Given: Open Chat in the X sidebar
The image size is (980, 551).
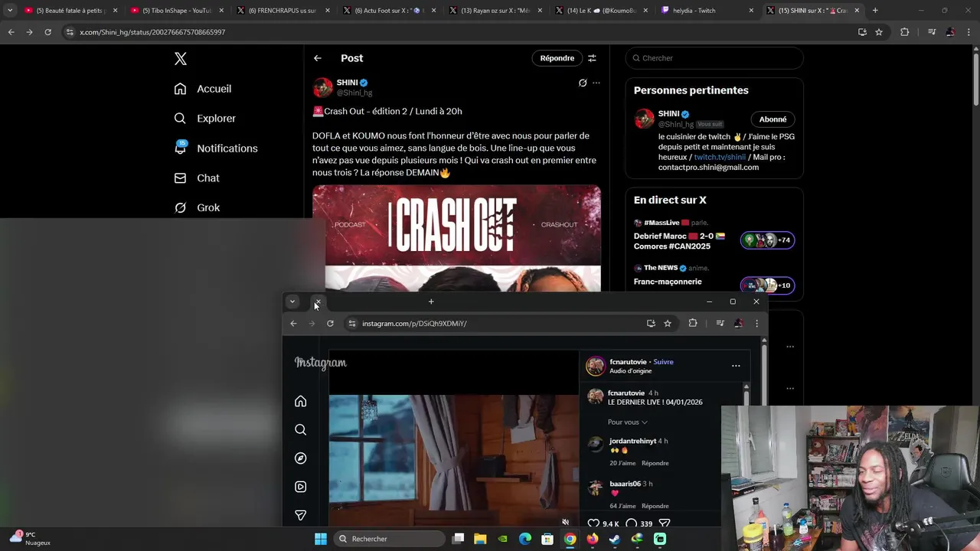Looking at the screenshot, I should pyautogui.click(x=196, y=178).
